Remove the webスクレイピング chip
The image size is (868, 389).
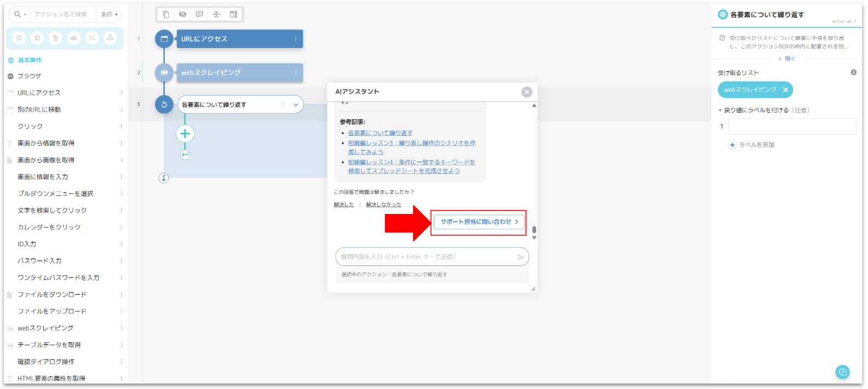tap(785, 90)
